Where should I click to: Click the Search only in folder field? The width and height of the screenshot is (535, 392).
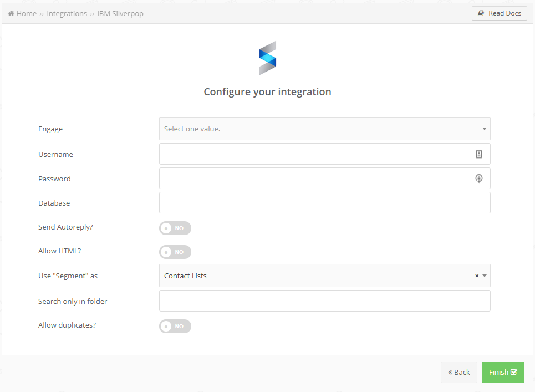coord(324,301)
